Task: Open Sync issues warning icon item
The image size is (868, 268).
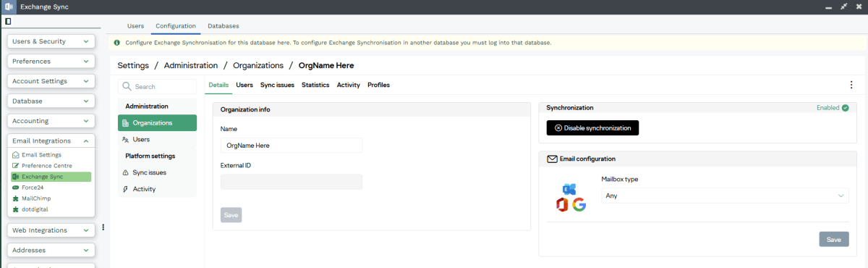Action: tap(126, 173)
